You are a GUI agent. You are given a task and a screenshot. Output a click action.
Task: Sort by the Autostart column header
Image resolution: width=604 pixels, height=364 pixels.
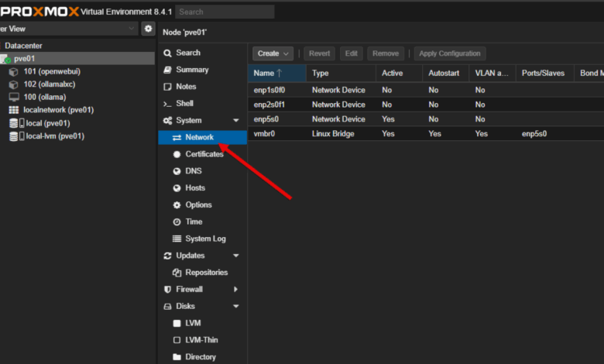click(x=446, y=73)
